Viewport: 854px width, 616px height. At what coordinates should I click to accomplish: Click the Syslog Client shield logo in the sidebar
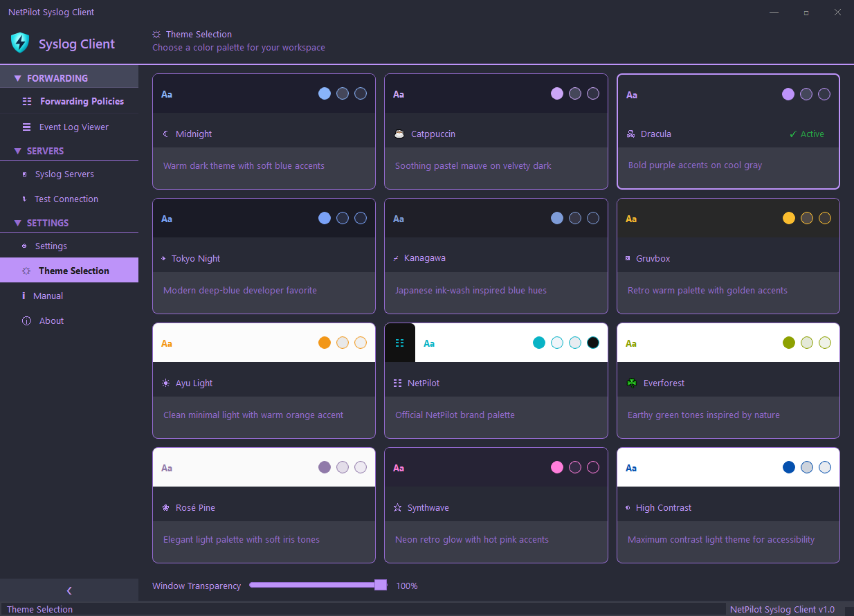pos(19,43)
